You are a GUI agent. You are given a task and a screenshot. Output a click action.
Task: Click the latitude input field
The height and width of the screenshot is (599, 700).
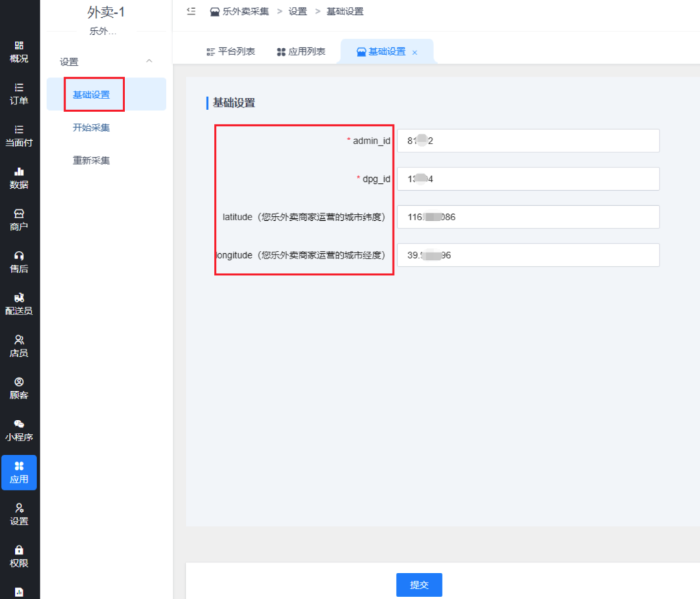click(528, 217)
